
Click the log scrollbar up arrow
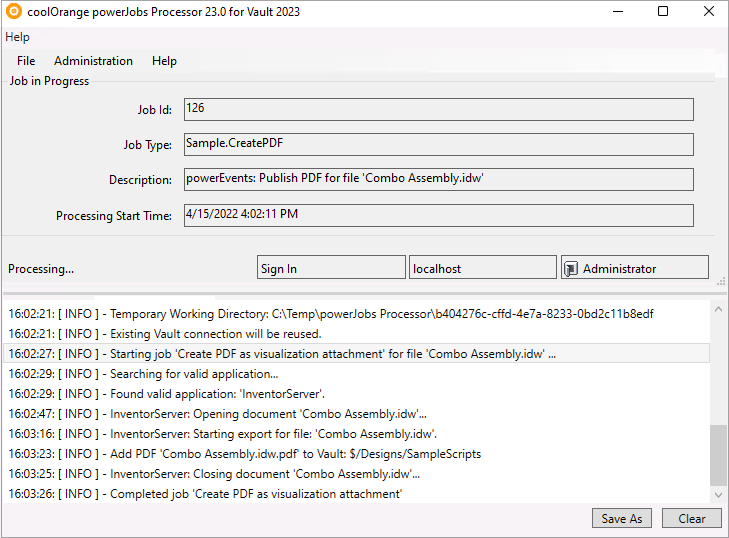click(718, 309)
